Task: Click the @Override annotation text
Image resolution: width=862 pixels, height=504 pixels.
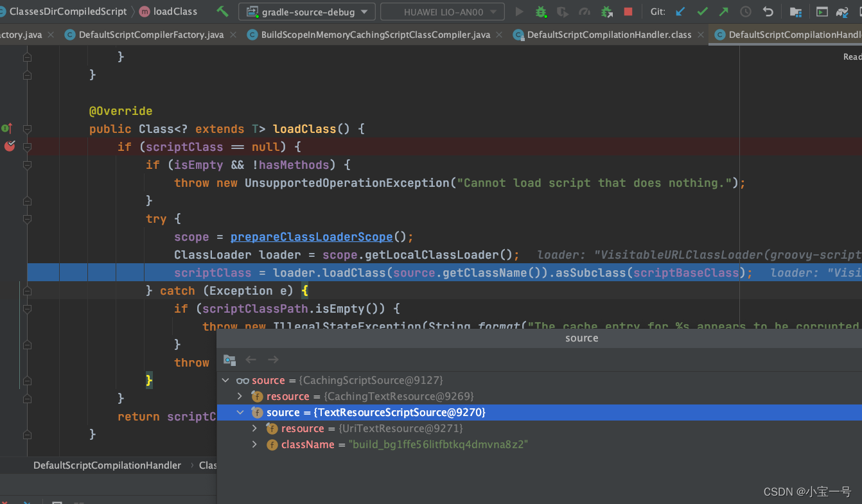Action: 121,111
